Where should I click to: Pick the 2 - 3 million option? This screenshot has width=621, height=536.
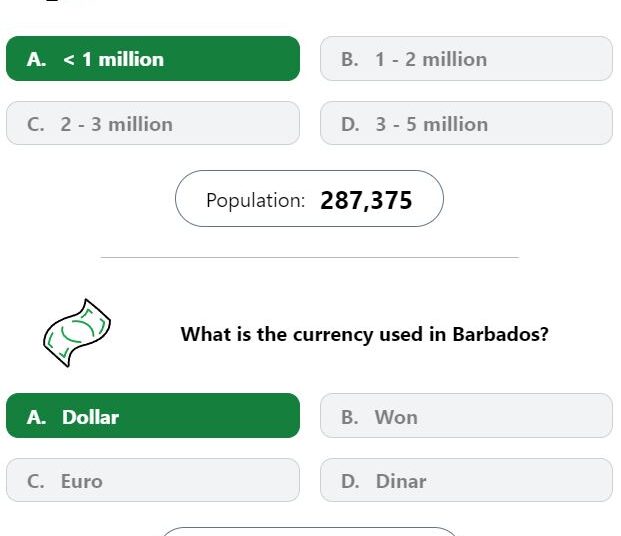click(x=153, y=123)
